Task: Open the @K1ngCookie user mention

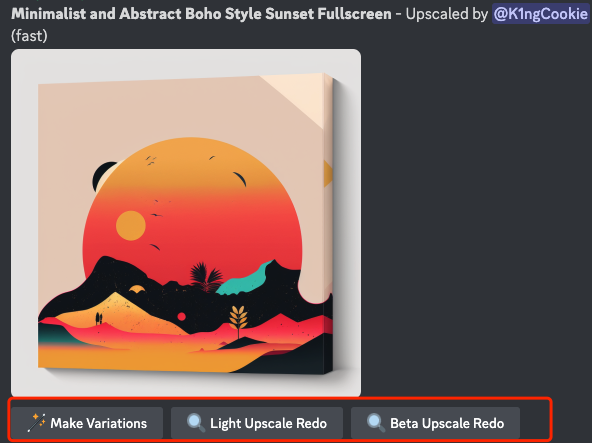Action: coord(541,14)
